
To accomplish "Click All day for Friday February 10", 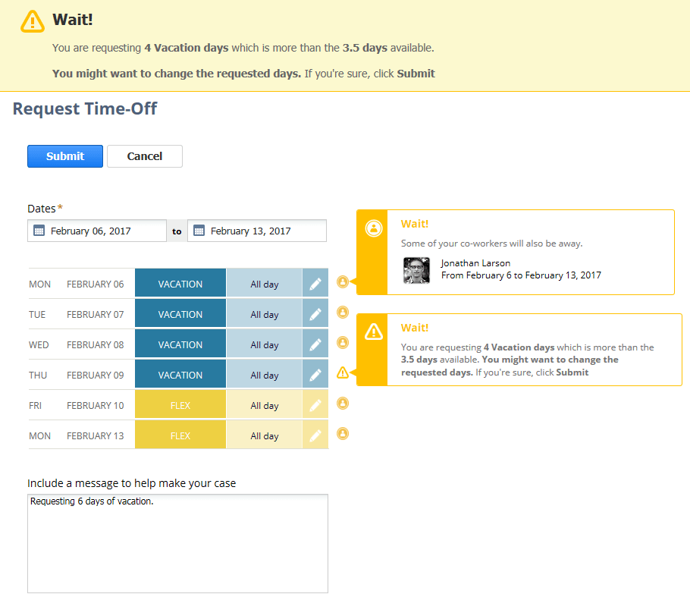I will [265, 406].
